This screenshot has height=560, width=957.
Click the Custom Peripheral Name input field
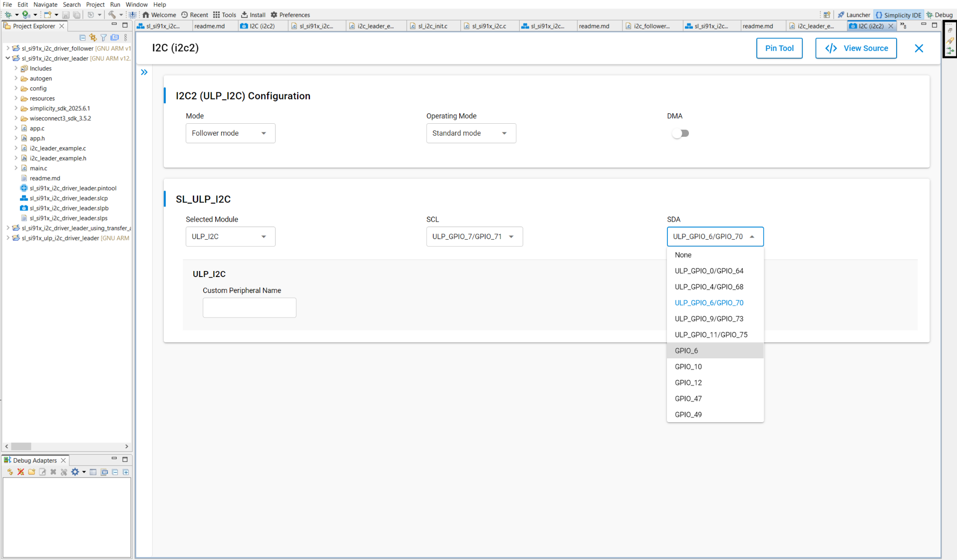[249, 308]
